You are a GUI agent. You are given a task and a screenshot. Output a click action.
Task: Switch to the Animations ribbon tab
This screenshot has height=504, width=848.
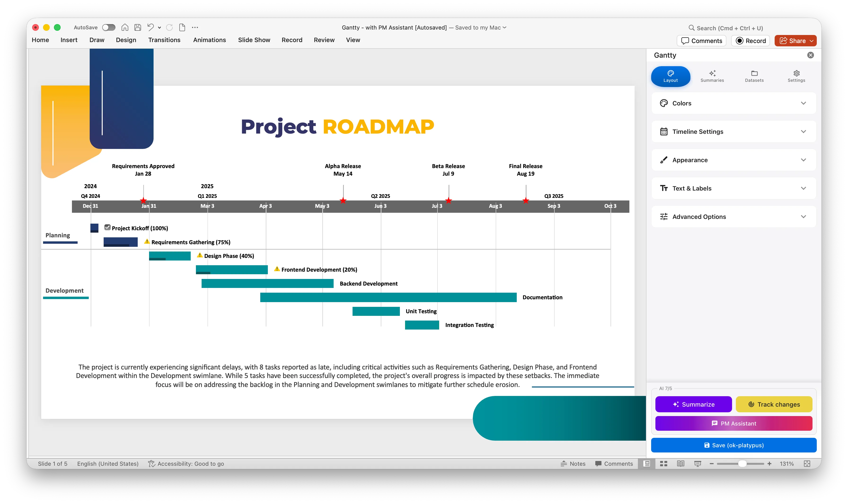pyautogui.click(x=209, y=40)
